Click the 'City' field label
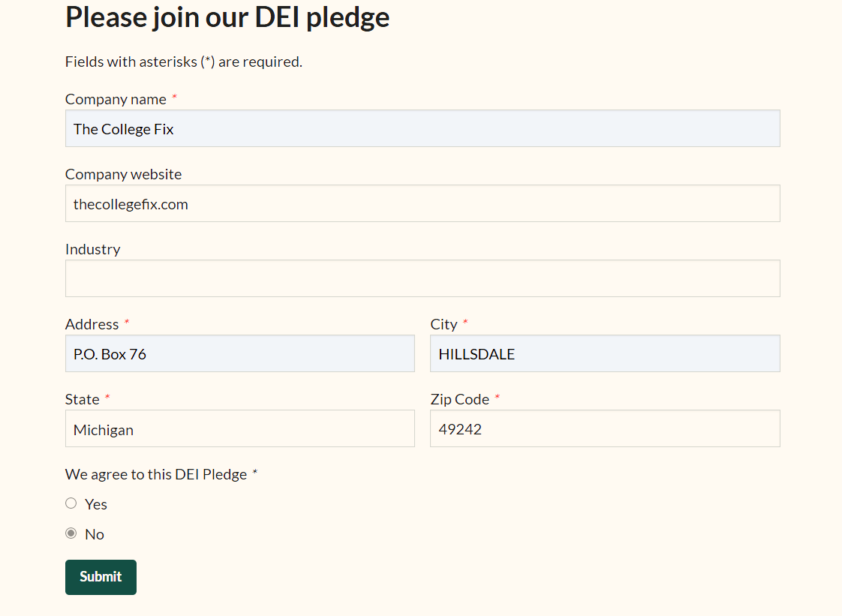 click(444, 324)
